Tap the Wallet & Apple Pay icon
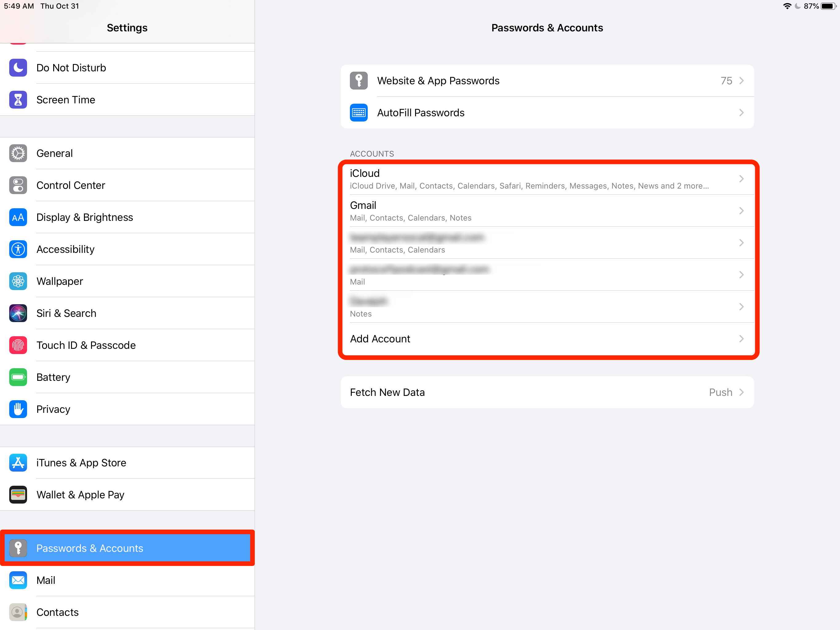The image size is (840, 630). (x=18, y=495)
